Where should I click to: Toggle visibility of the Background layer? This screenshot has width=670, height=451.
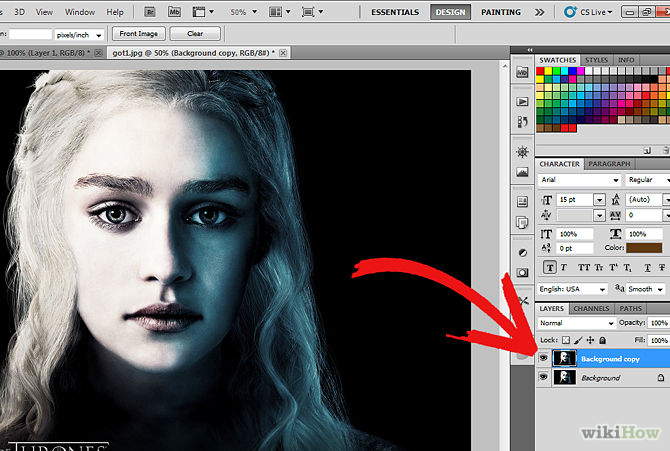[x=544, y=378]
